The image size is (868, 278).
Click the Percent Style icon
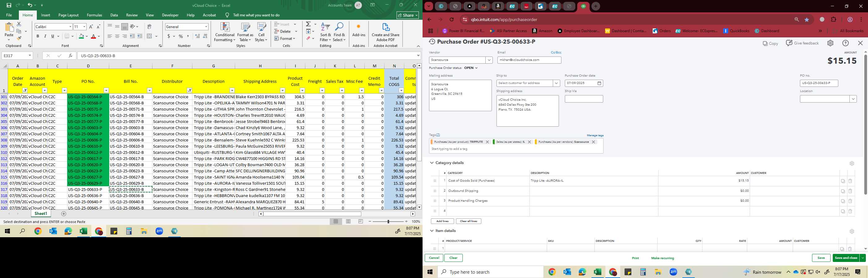[181, 36]
